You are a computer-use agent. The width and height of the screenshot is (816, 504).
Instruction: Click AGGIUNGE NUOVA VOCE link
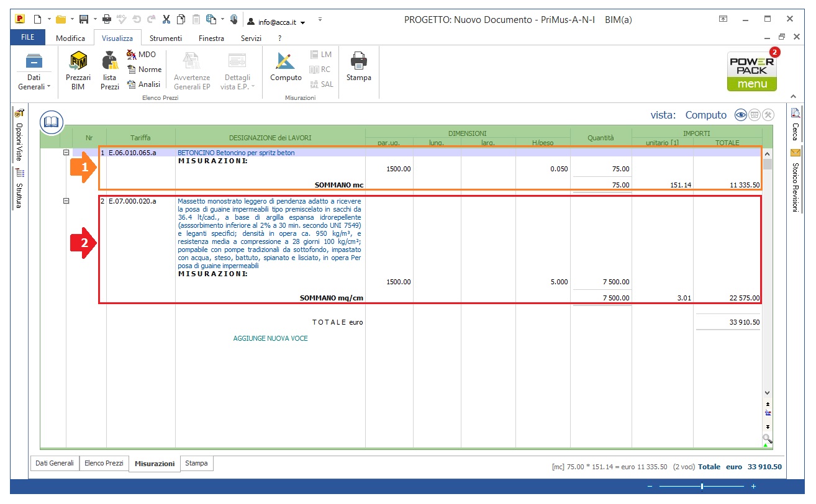point(270,338)
